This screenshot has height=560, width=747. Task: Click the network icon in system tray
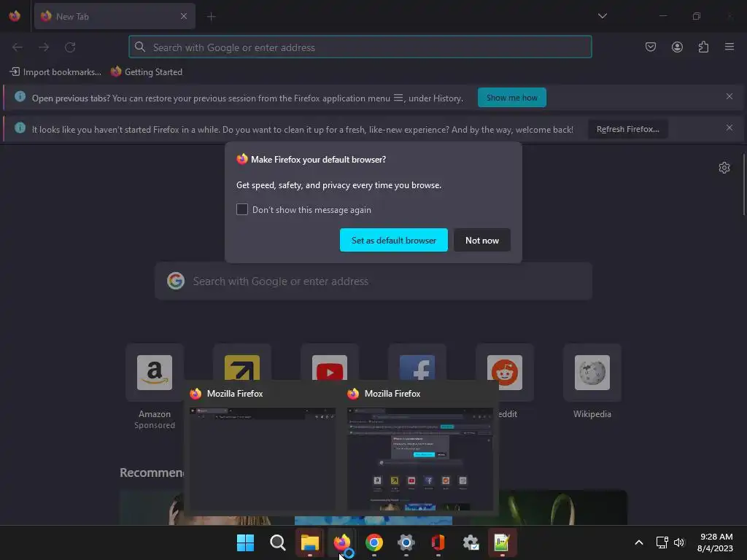[x=662, y=542]
